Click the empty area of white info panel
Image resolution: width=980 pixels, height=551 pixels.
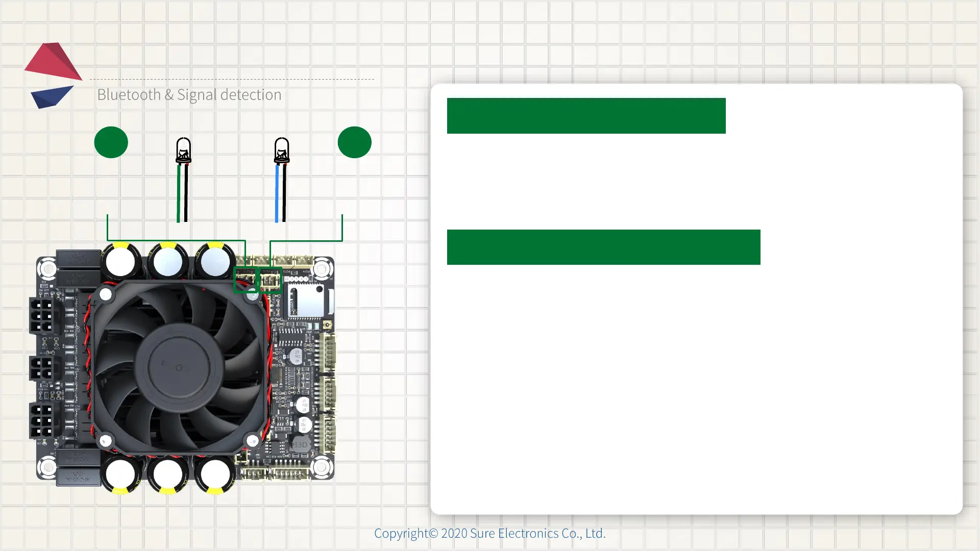(696, 388)
